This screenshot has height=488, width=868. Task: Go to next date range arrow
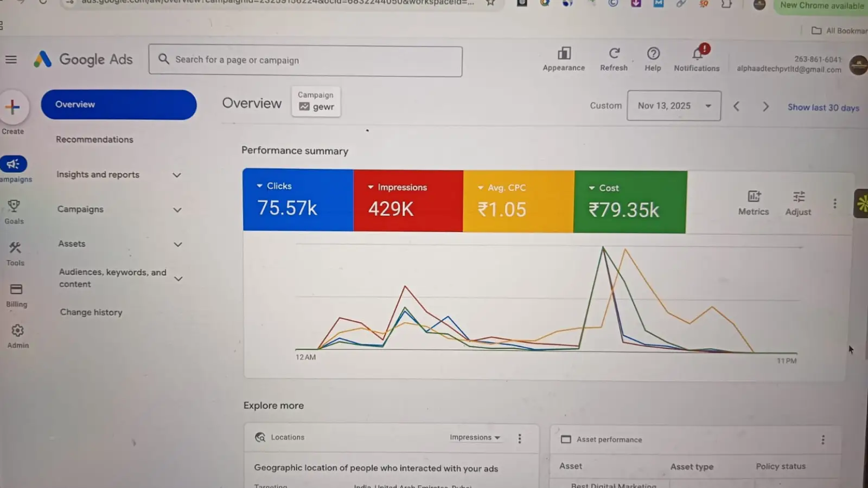765,107
